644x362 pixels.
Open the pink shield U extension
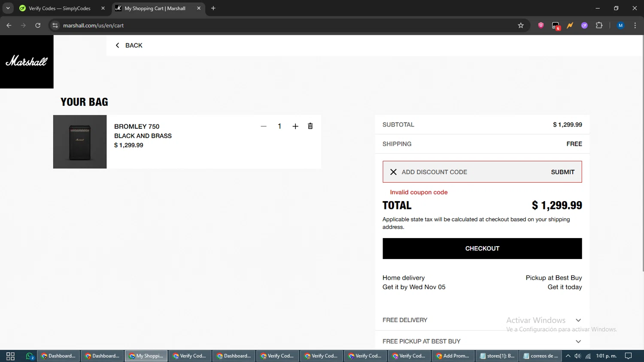(541, 25)
